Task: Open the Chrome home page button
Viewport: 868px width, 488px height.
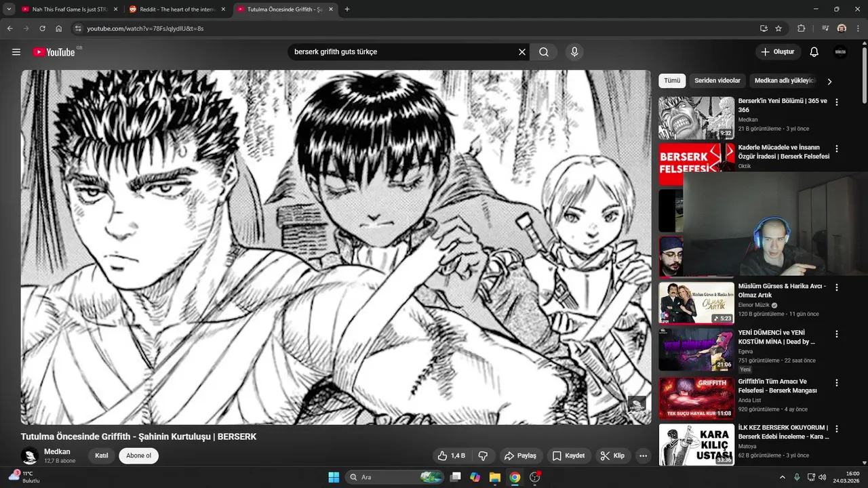Action: point(59,28)
